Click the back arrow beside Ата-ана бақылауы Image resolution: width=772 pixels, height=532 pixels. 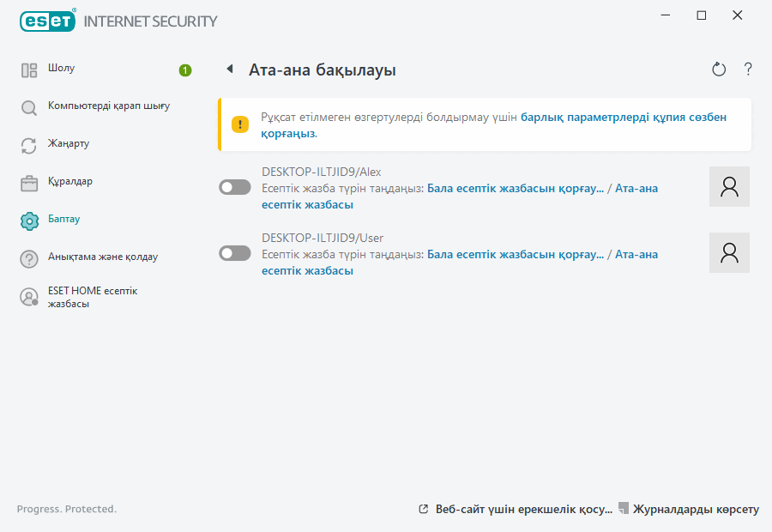(x=230, y=69)
